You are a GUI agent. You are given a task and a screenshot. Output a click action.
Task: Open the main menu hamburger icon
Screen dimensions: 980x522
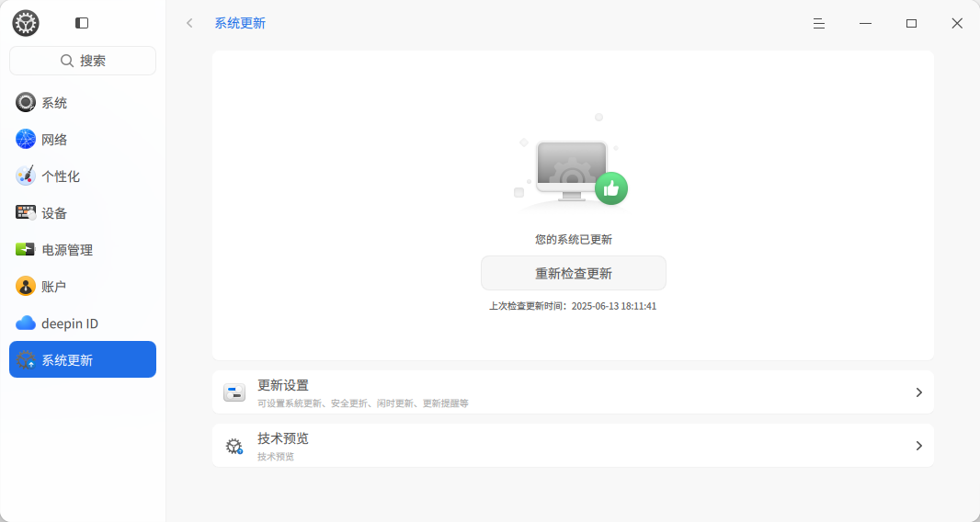coord(819,23)
